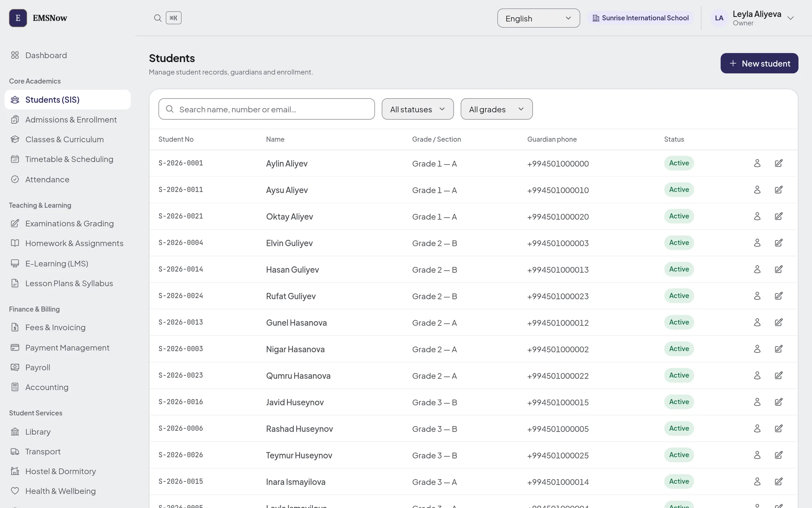This screenshot has height=508, width=812.
Task: Open profile icon for Inara Ismayilova
Action: tap(757, 481)
